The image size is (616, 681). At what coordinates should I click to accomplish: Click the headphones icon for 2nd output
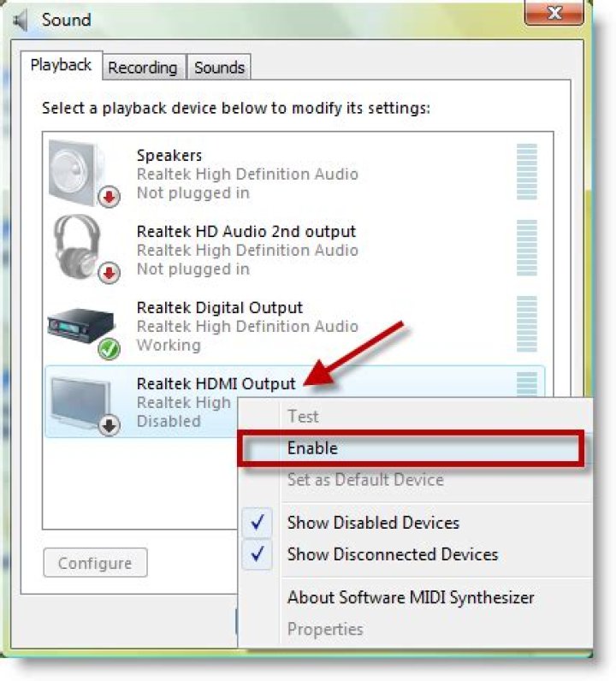click(x=86, y=249)
